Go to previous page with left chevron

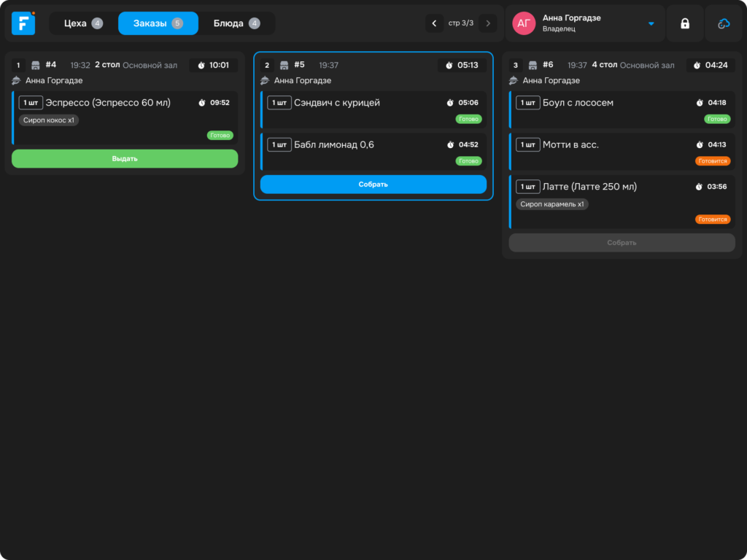434,23
